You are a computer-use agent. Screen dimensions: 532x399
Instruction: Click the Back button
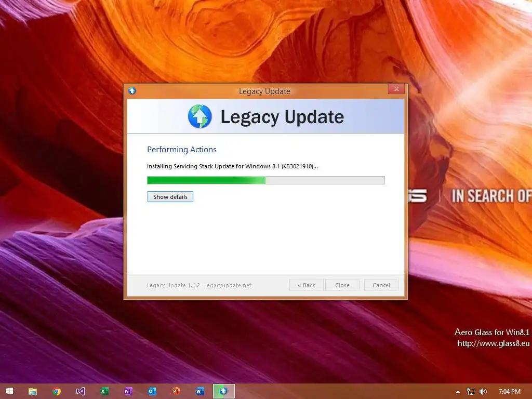pos(307,285)
